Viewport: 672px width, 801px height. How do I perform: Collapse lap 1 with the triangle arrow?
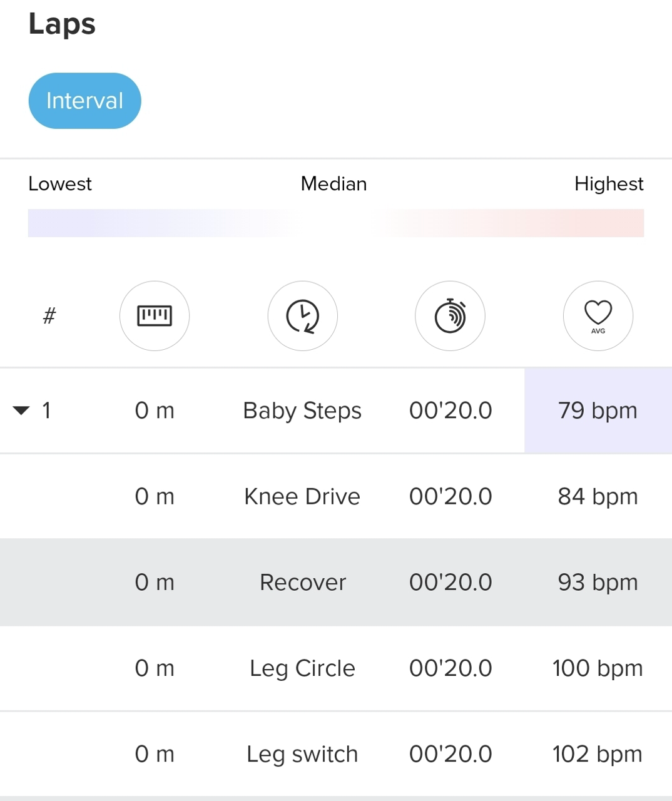point(21,411)
